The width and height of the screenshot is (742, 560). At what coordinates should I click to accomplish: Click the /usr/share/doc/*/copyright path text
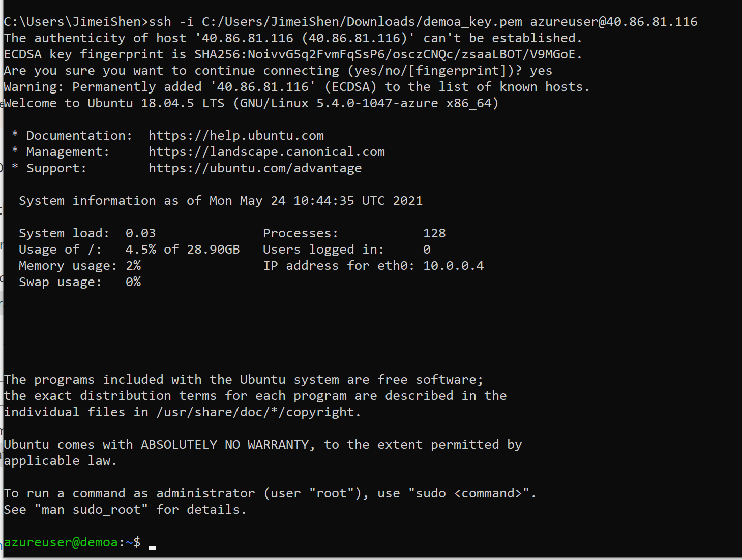(259, 412)
